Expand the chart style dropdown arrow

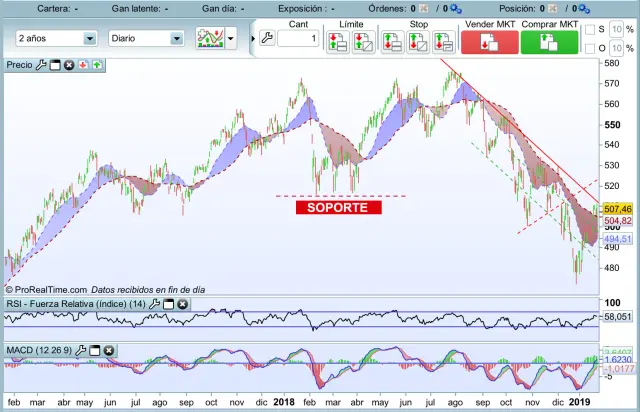[232, 39]
